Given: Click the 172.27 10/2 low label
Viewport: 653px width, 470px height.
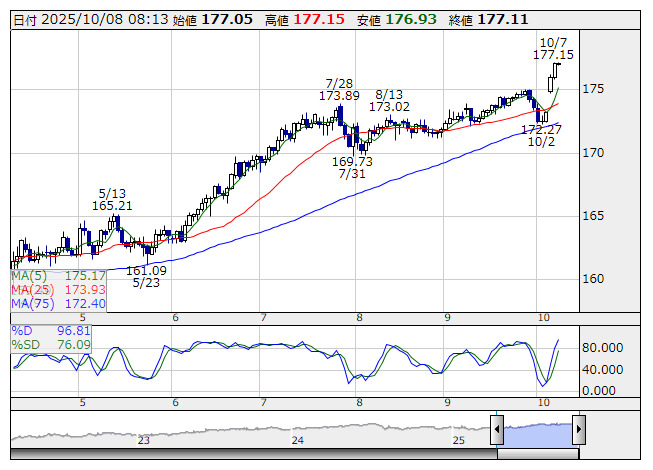Looking at the screenshot, I should pyautogui.click(x=541, y=135).
